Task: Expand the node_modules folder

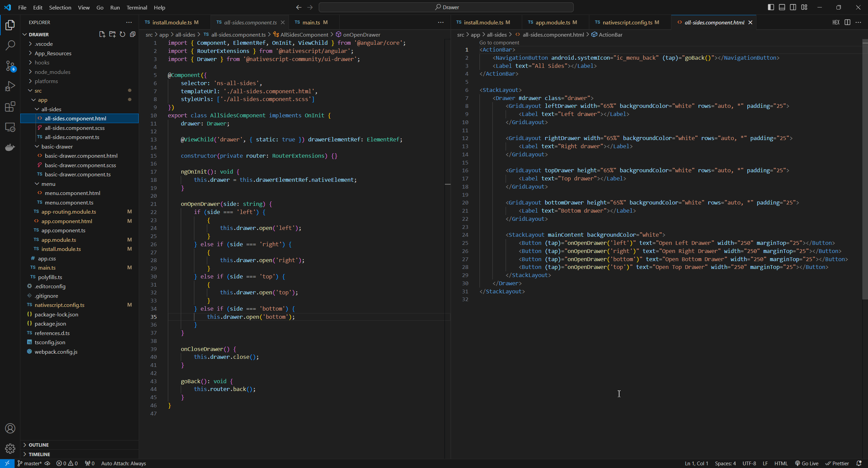Action: pos(52,72)
